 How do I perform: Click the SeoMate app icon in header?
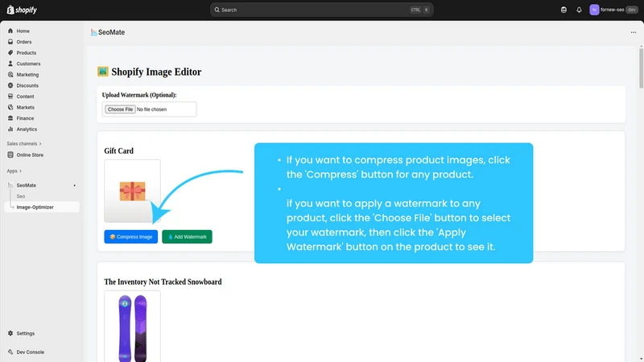tap(93, 32)
